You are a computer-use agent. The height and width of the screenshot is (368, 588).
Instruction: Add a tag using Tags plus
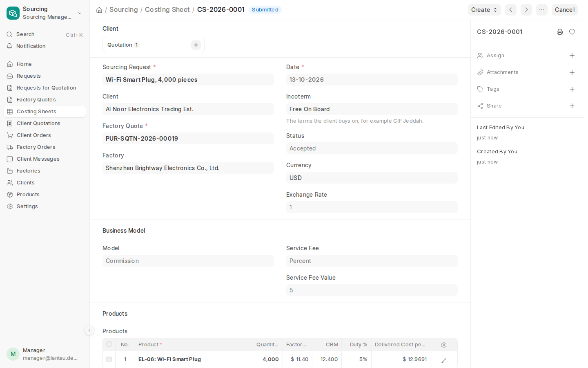pos(572,89)
